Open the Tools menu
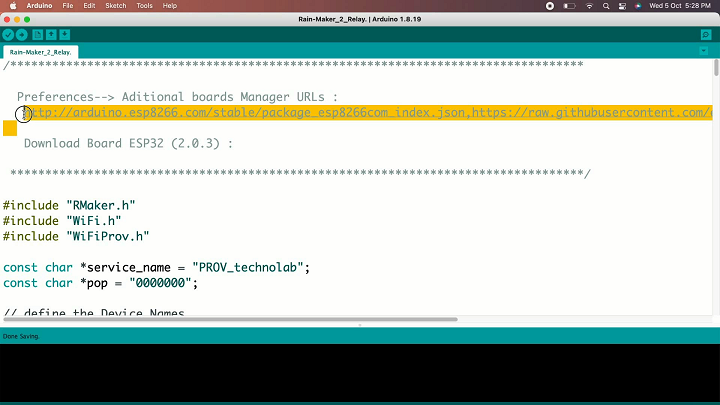Image resolution: width=720 pixels, height=405 pixels. (144, 6)
